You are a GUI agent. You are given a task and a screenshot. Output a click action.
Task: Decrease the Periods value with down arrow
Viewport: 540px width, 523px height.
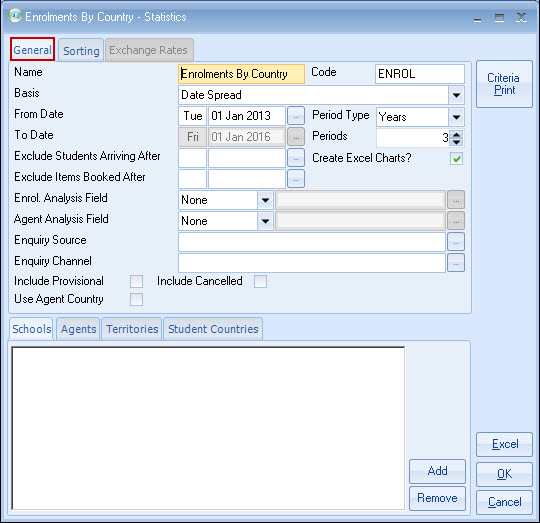coord(457,142)
